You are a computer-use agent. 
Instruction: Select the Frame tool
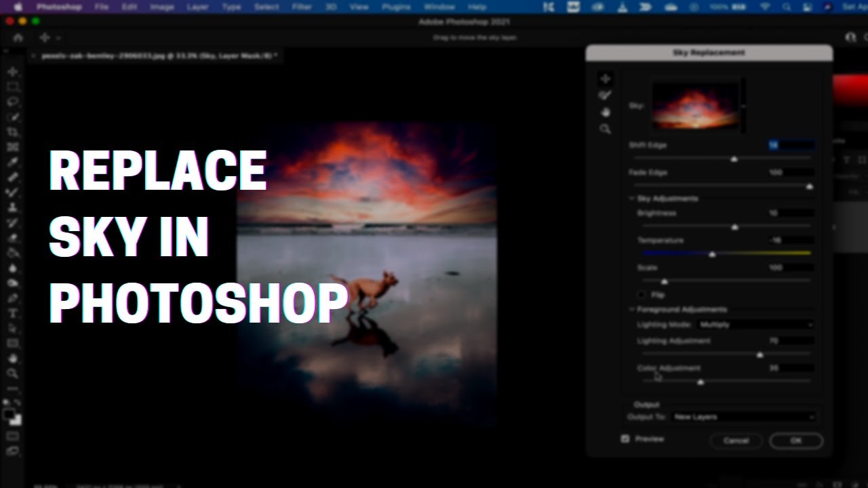pos(13,147)
